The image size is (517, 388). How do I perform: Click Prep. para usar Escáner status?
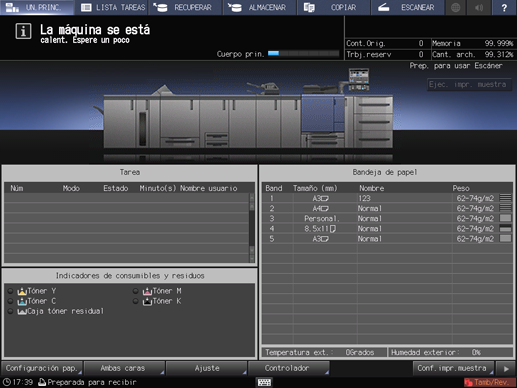(456, 66)
